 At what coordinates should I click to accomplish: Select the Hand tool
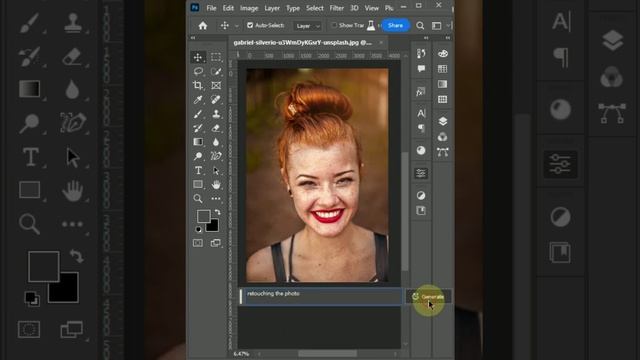(216, 184)
